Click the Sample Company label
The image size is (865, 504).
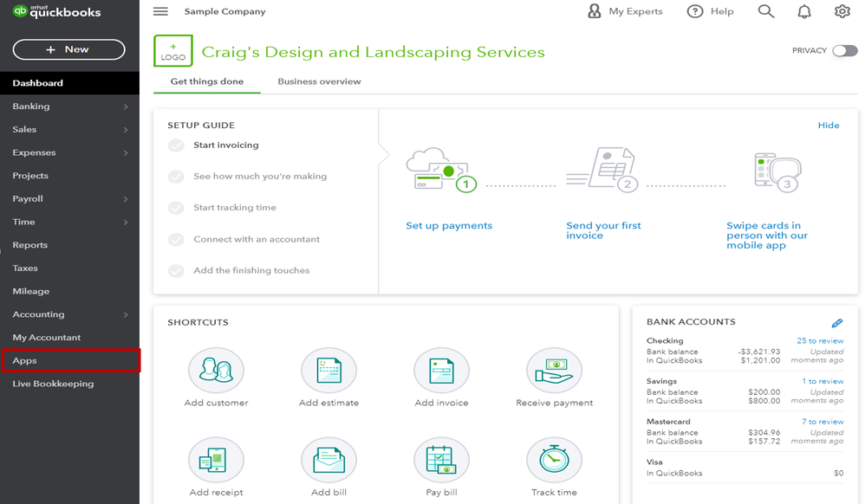[x=224, y=11]
